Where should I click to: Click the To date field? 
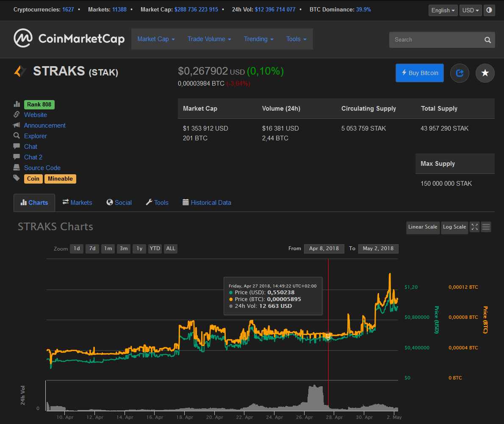coord(378,248)
